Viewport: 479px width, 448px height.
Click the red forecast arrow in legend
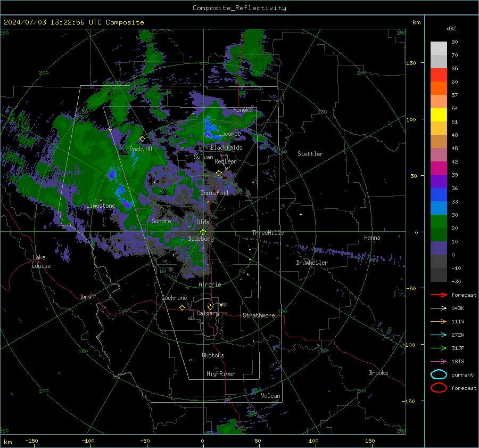pos(439,295)
